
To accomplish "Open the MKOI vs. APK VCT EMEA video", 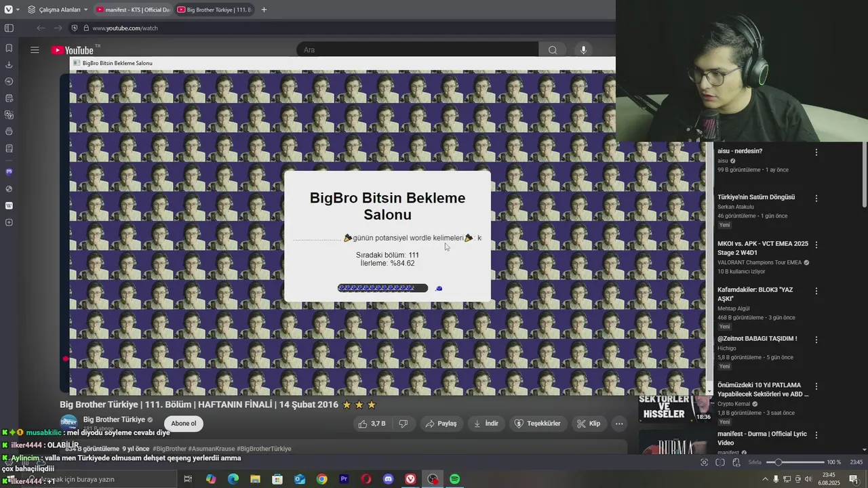I will 763,247.
